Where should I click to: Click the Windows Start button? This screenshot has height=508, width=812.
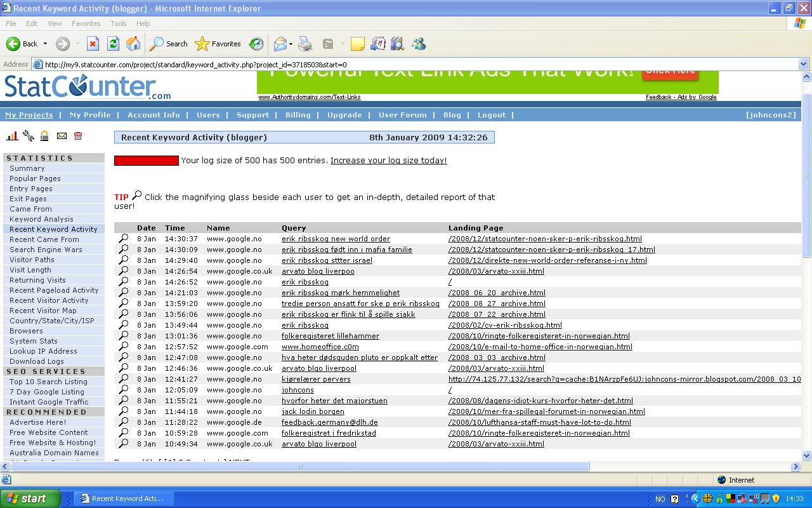(30, 498)
